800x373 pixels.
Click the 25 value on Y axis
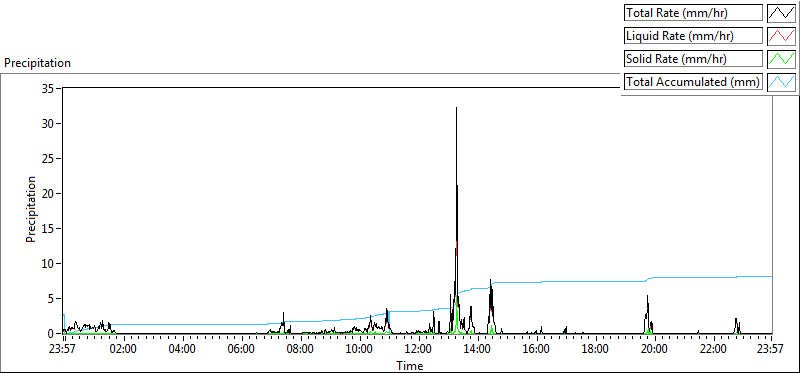48,159
